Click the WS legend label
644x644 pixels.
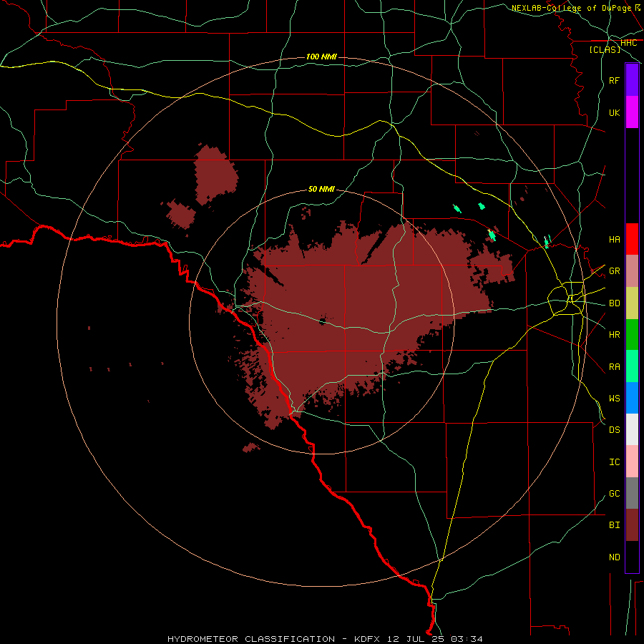[614, 399]
